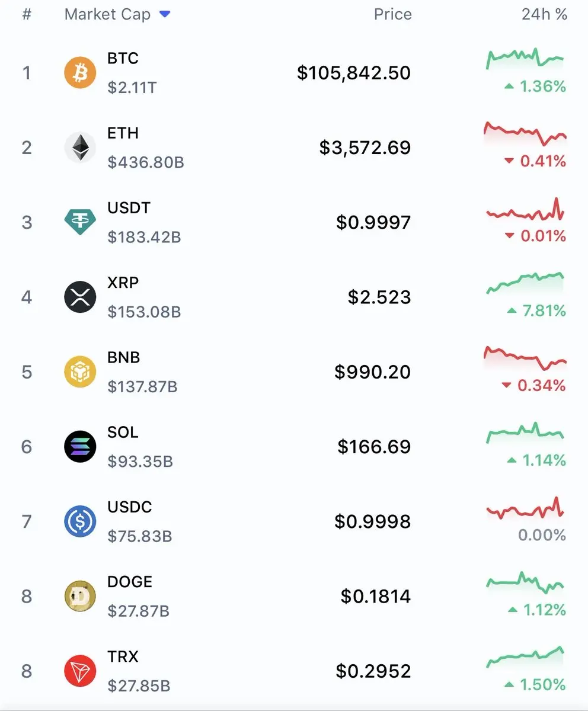The height and width of the screenshot is (711, 588).
Task: Tap the TRON red triangle icon
Action: coord(80,671)
